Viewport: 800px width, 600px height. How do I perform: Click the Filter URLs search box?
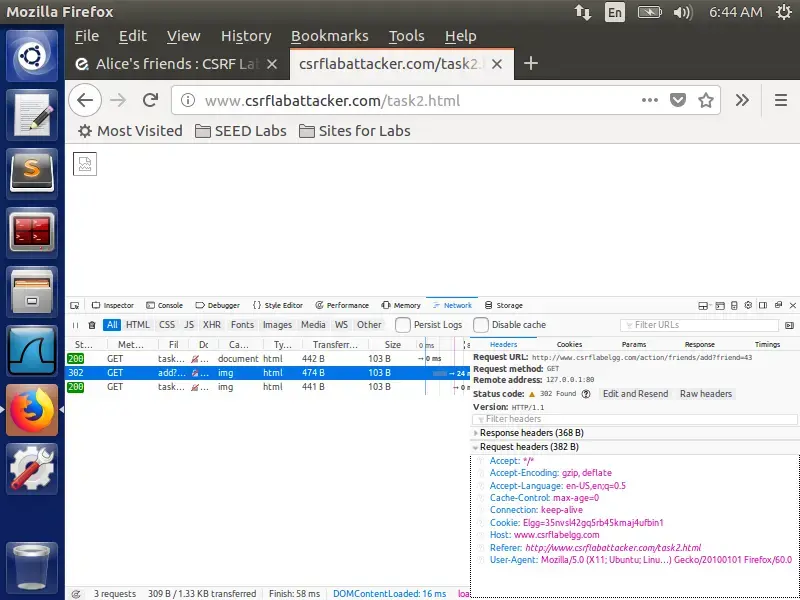pyautogui.click(x=699, y=325)
